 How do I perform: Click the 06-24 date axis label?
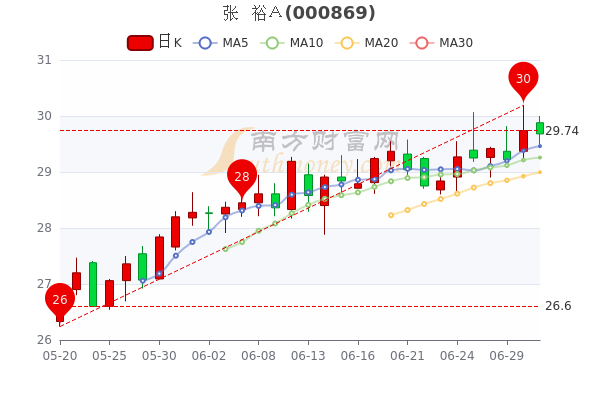point(457,356)
